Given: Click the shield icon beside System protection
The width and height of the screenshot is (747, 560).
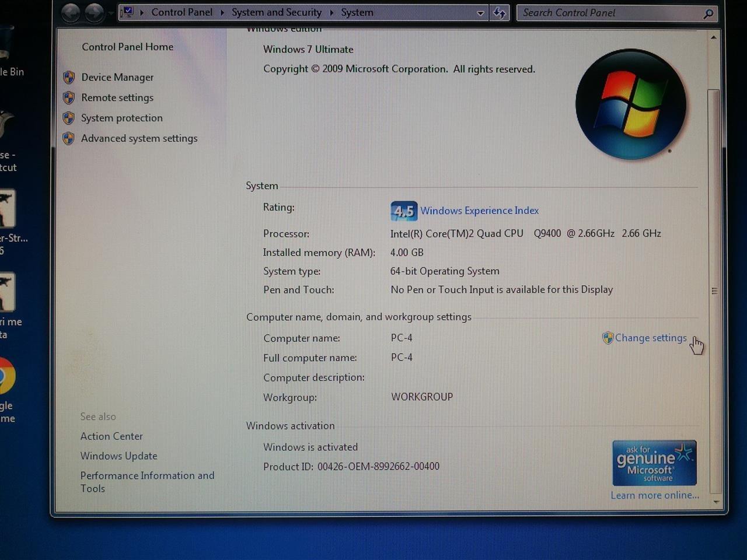Looking at the screenshot, I should (69, 118).
